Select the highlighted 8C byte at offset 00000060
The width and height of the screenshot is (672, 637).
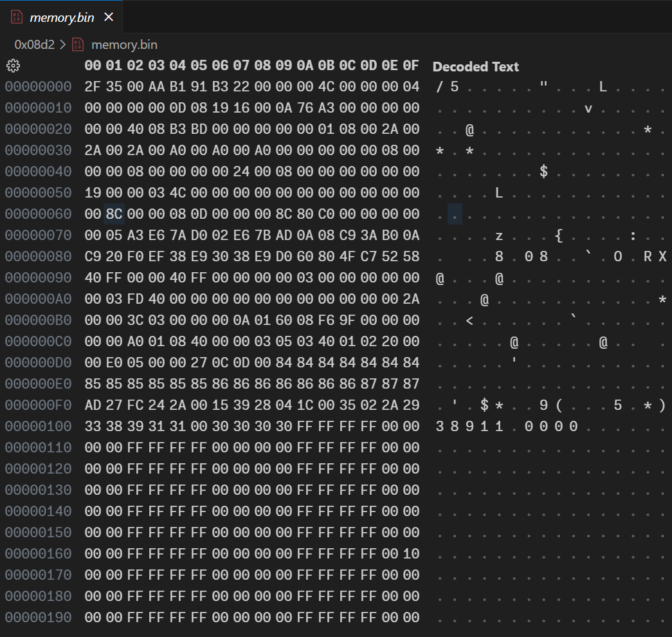point(113,214)
